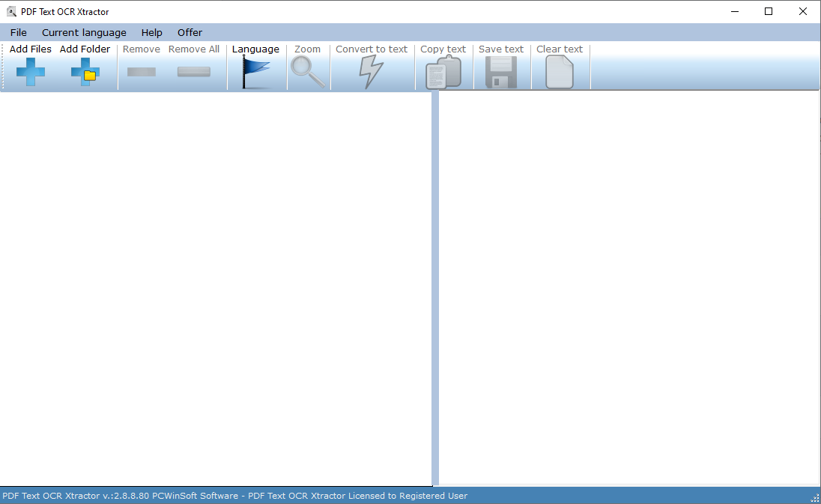This screenshot has width=821, height=504.
Task: Hit the Convert to text lightning icon
Action: coord(371,72)
